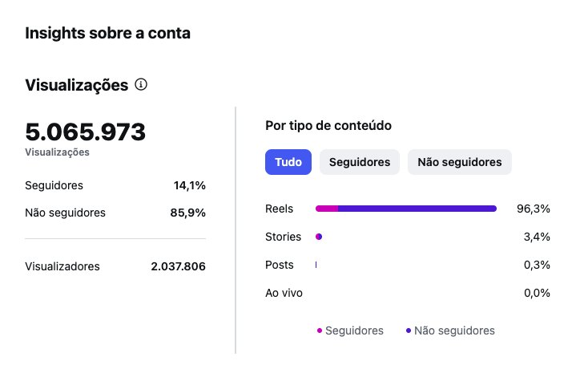The height and width of the screenshot is (369, 588).
Task: Click the pink Seguidores legend dot
Action: [320, 330]
